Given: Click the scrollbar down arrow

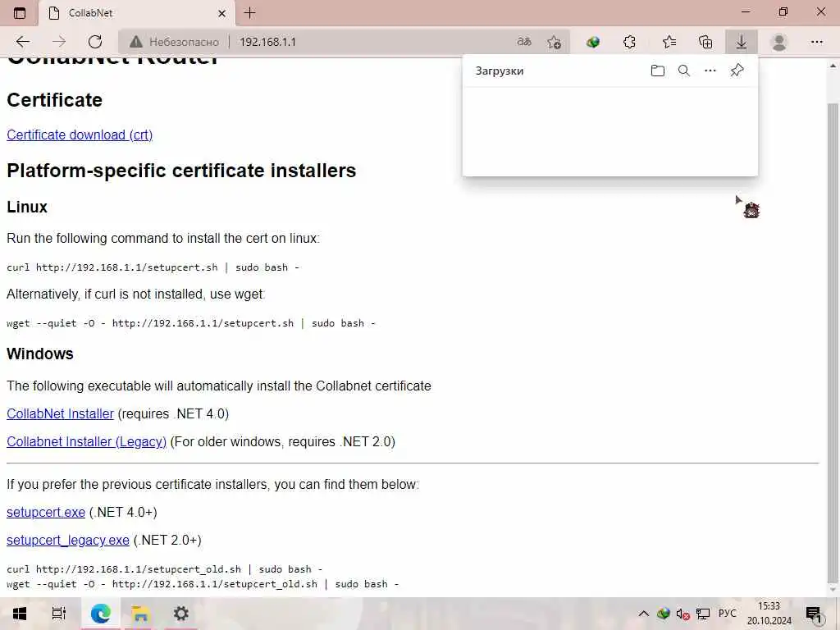Looking at the screenshot, I should (x=833, y=589).
